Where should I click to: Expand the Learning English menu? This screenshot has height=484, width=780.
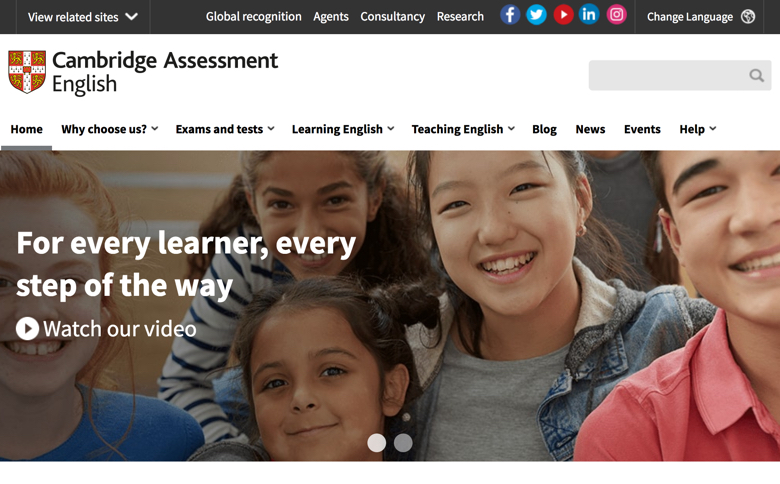pyautogui.click(x=343, y=129)
